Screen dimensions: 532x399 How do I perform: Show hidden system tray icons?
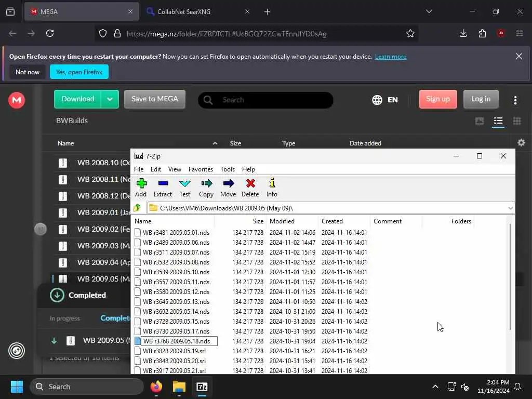tap(435, 387)
